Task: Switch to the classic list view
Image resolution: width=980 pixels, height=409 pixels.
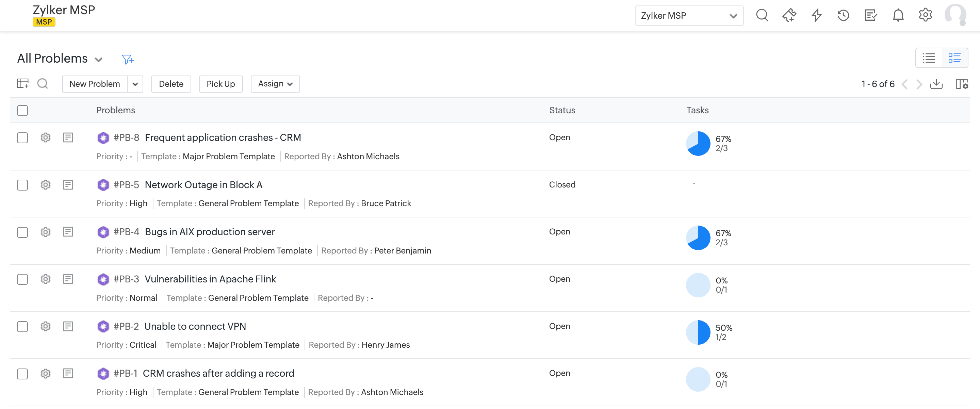Action: [929, 58]
